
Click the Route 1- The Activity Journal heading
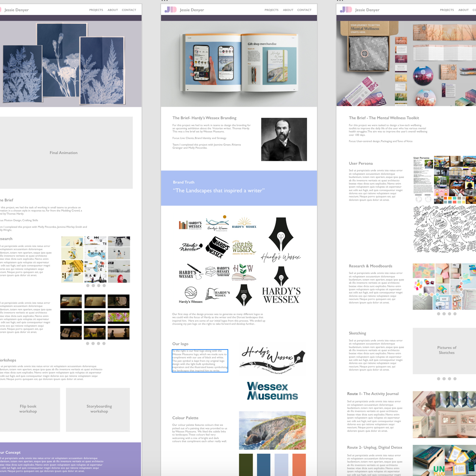click(x=373, y=394)
